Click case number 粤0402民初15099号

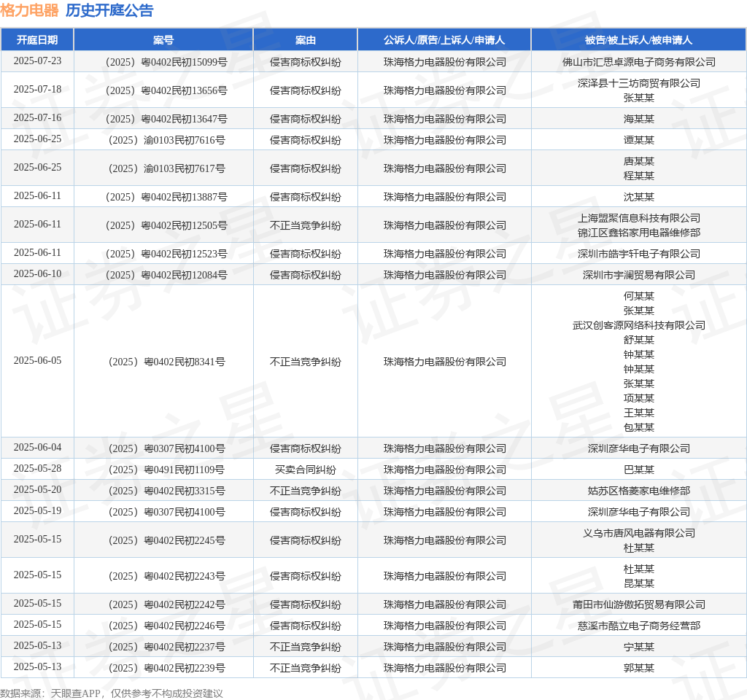tap(166, 62)
